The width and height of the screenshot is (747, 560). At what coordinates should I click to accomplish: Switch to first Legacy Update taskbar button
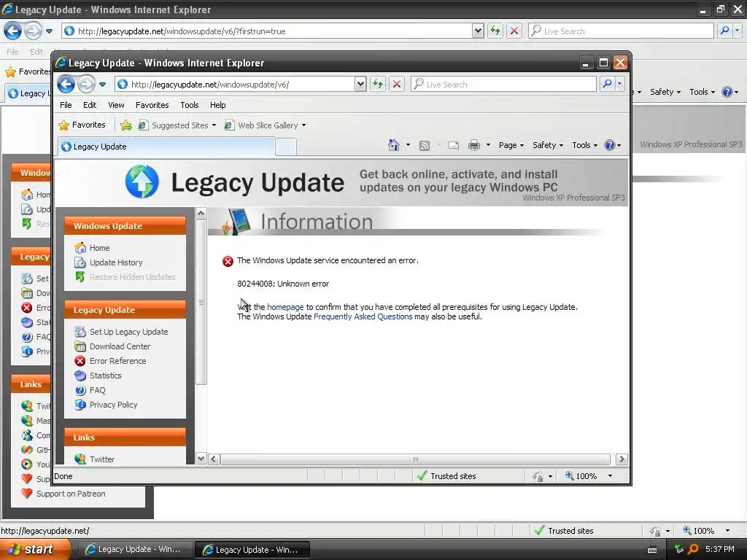click(133, 549)
